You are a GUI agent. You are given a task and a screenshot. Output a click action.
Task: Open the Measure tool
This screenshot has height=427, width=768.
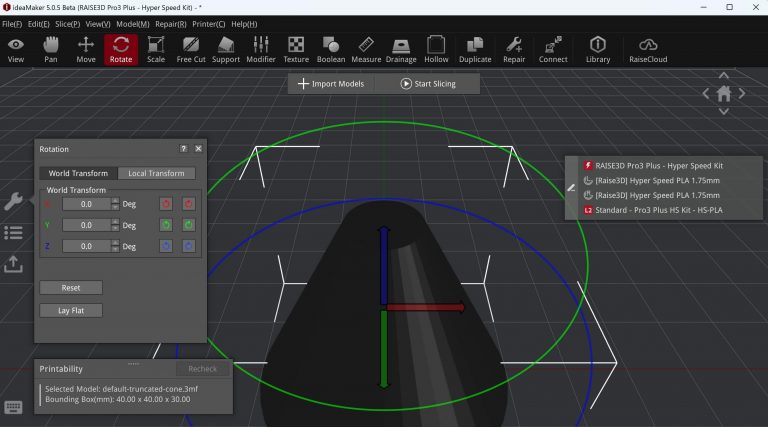coord(366,49)
